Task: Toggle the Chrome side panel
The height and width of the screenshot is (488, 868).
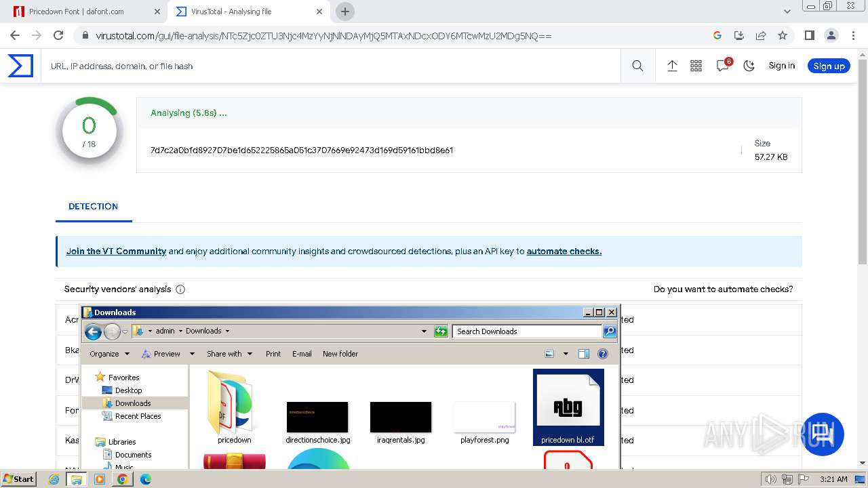Action: click(809, 35)
